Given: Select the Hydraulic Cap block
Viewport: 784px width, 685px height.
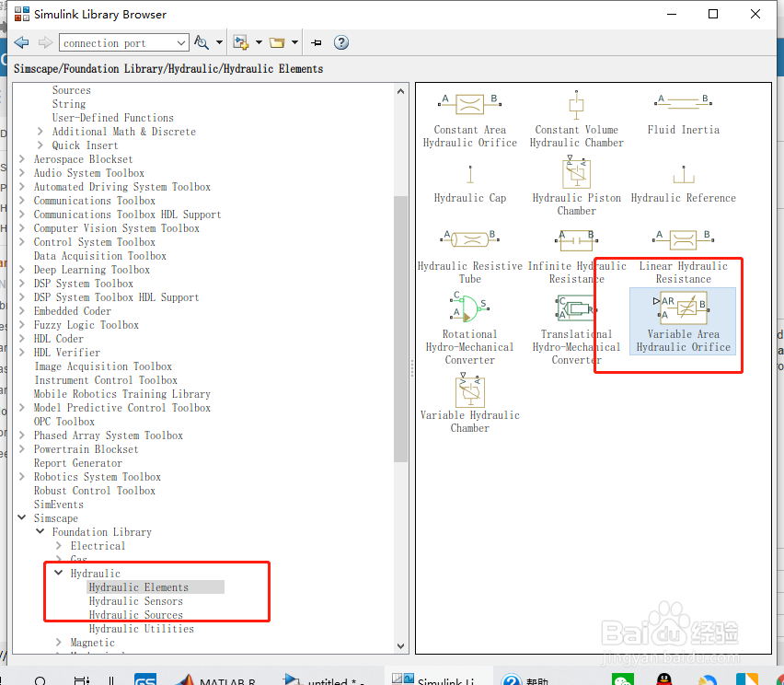Looking at the screenshot, I should pos(470,183).
